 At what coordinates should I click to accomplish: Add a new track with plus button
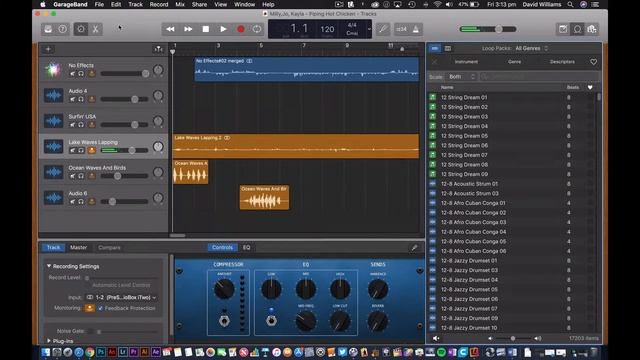point(48,49)
